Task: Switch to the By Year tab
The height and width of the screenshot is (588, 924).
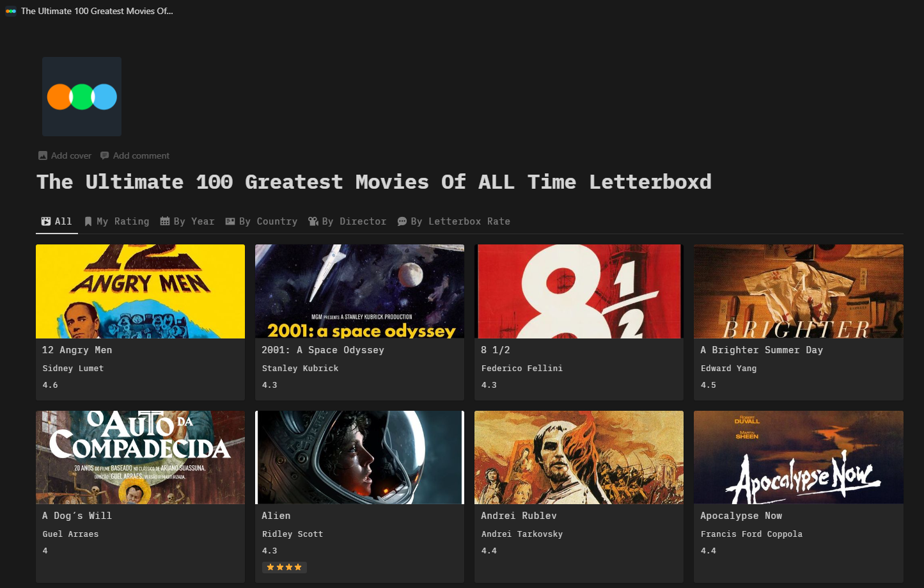Action: click(187, 221)
